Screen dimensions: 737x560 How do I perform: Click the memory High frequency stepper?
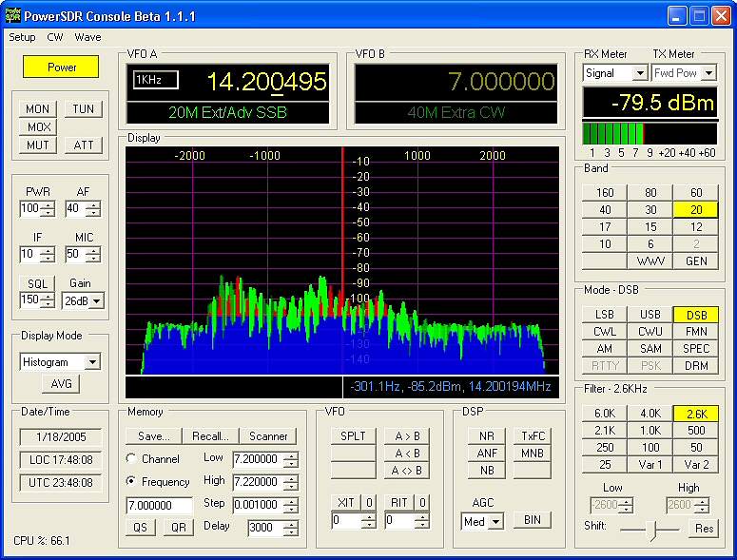click(291, 482)
